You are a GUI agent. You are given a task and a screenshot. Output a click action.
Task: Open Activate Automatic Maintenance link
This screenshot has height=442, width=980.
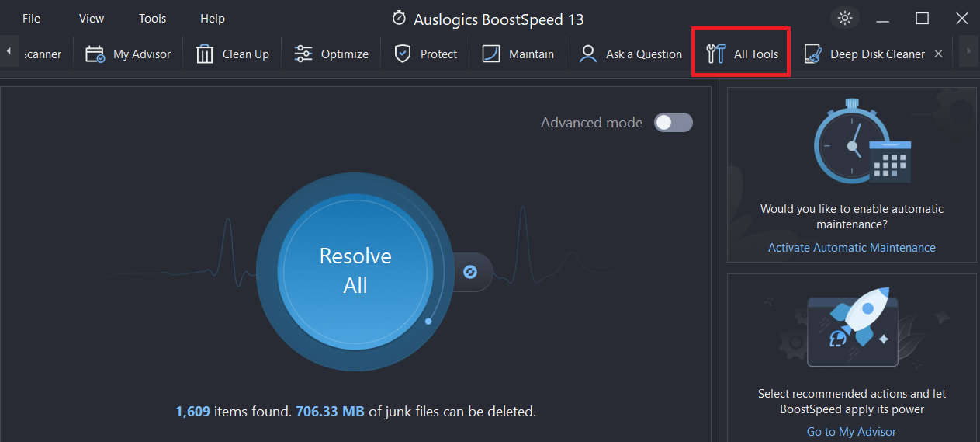(852, 248)
